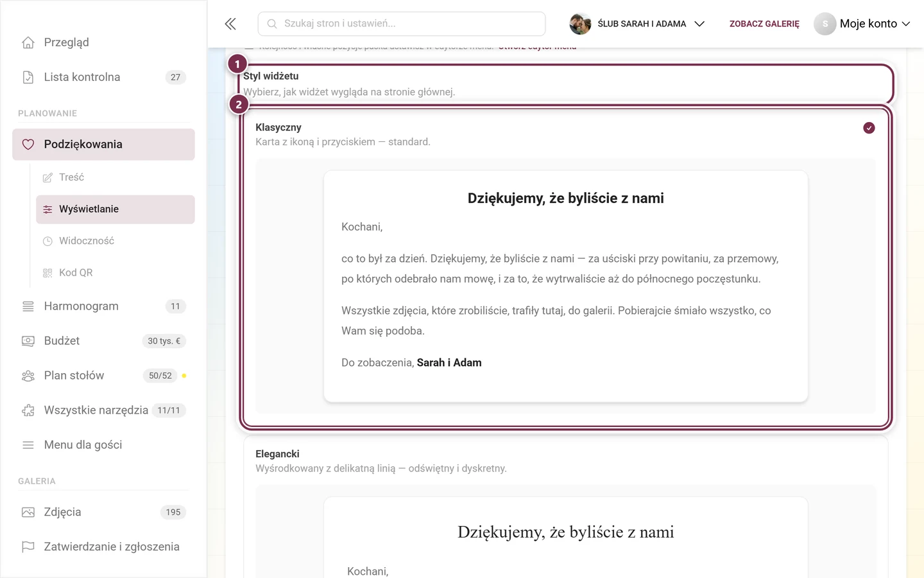This screenshot has width=924, height=578.
Task: Click the clock icon beside Widoczność
Action: (47, 241)
